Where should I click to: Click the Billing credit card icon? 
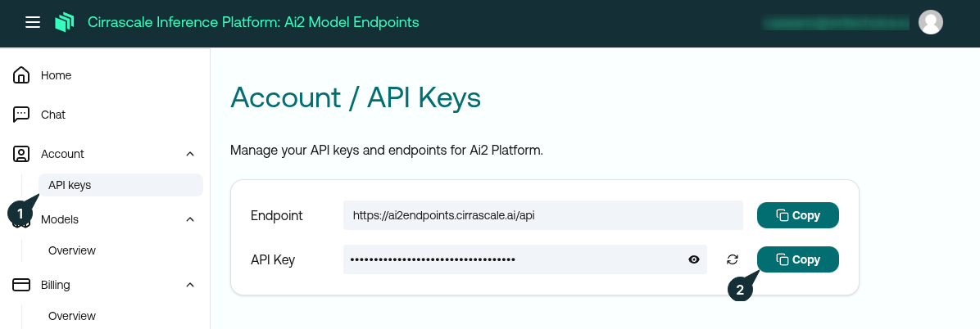(21, 285)
